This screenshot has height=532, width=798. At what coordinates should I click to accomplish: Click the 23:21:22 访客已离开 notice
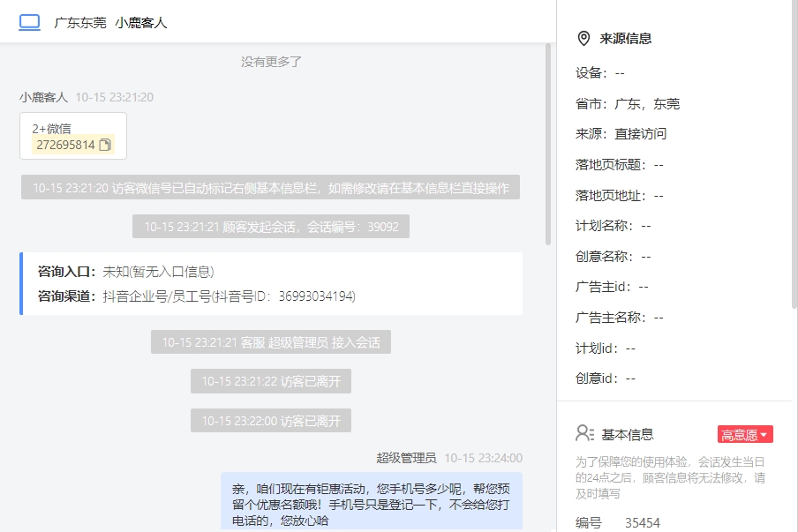tap(271, 381)
